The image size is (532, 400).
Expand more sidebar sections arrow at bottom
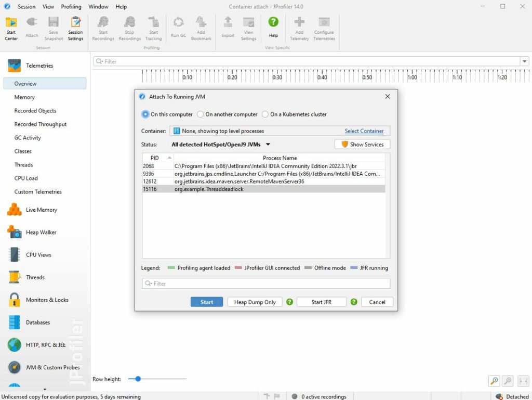(x=45, y=389)
